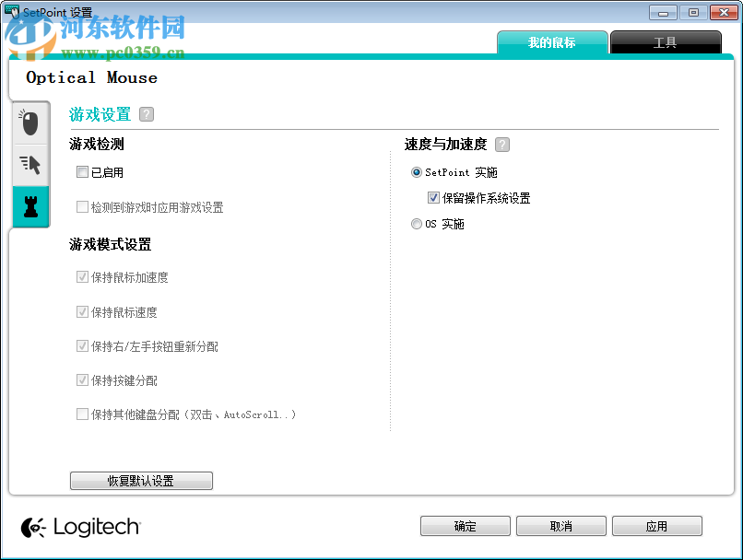Click the Logitech logo
The image size is (743, 560).
[x=80, y=527]
